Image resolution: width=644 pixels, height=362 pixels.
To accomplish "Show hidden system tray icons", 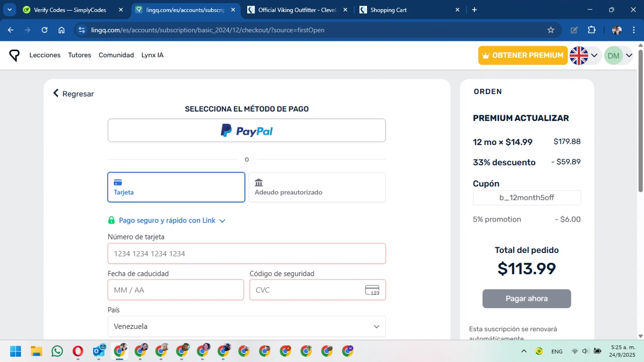I will (x=524, y=351).
